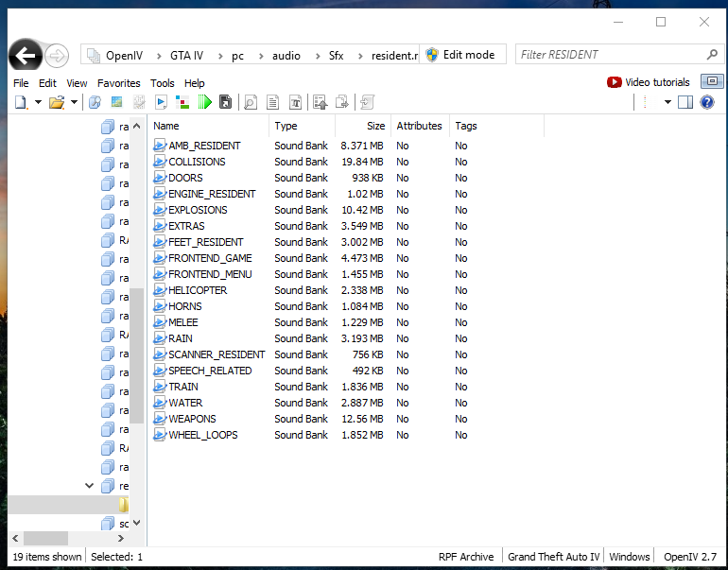Screen dimensions: 728x570
Task: Click the Filter RESIDENT search field
Action: (x=610, y=55)
